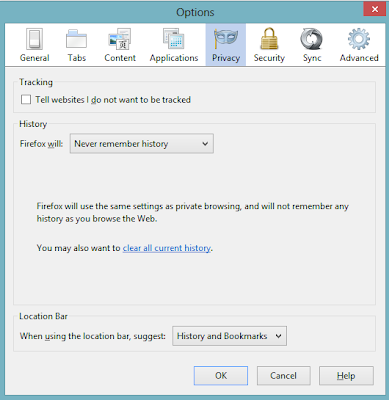Open the General light-switch icon
The height and width of the screenshot is (400, 389).
(x=34, y=39)
